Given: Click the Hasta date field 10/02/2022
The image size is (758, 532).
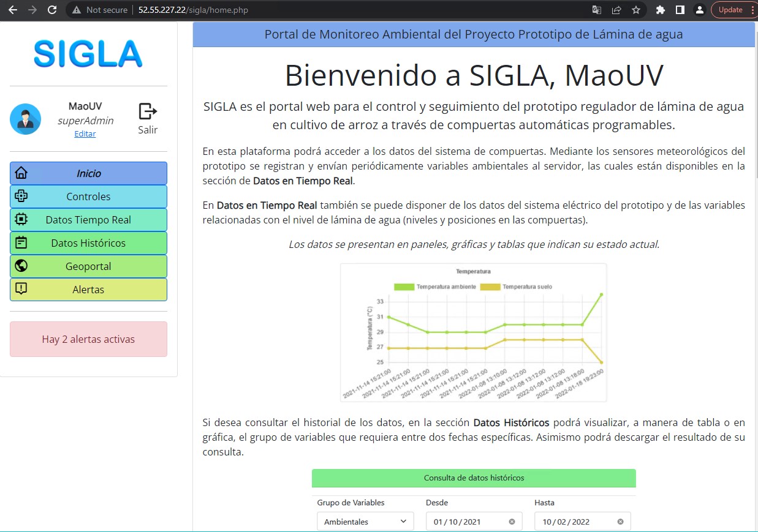Looking at the screenshot, I should tap(582, 522).
